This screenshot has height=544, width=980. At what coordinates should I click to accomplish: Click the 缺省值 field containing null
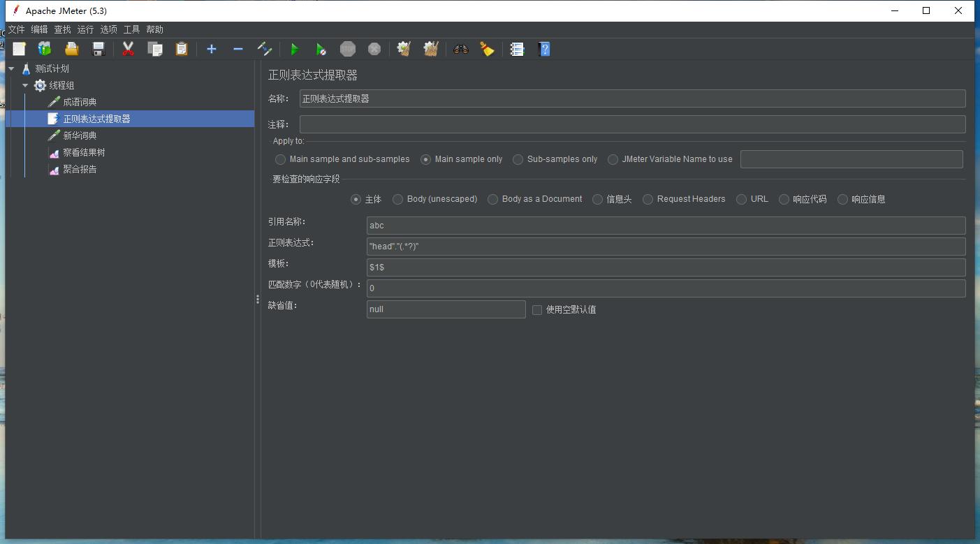[446, 309]
